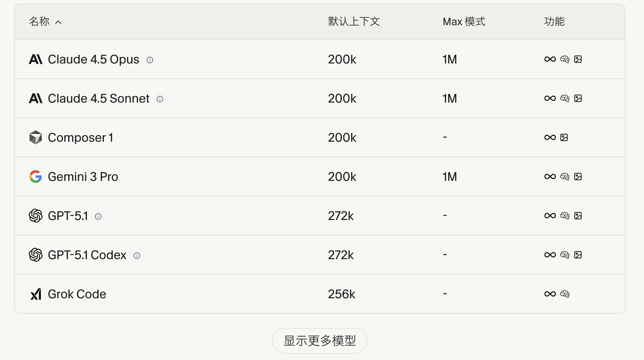Click the infinity agent icon in Composer 1 row

(x=550, y=137)
